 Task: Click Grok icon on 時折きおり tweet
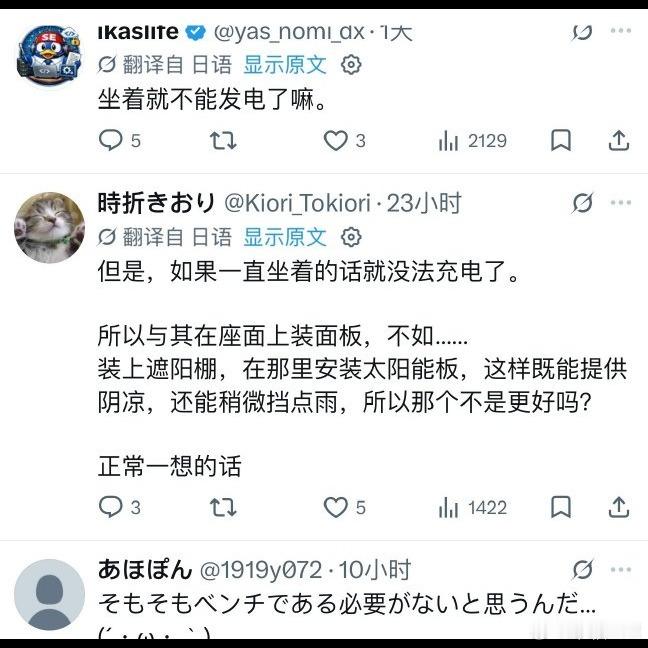pyautogui.click(x=582, y=204)
